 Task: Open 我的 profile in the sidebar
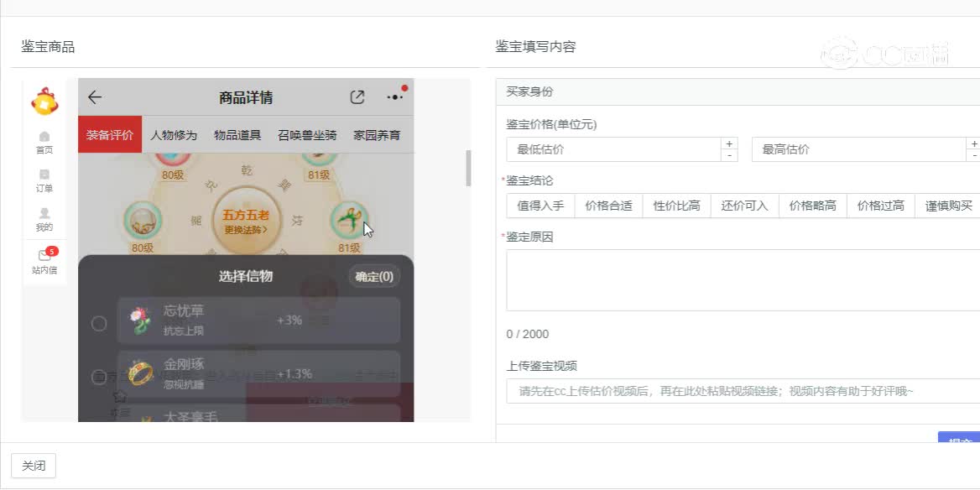pyautogui.click(x=44, y=219)
